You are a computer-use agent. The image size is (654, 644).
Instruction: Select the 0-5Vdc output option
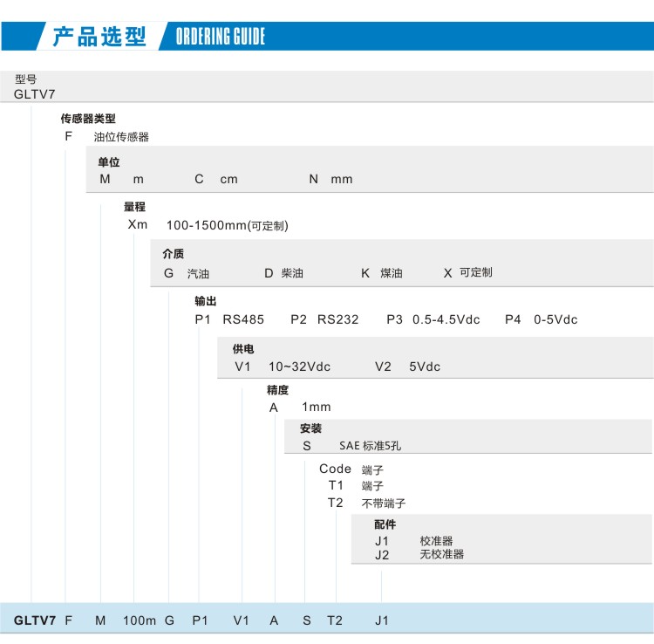click(555, 319)
